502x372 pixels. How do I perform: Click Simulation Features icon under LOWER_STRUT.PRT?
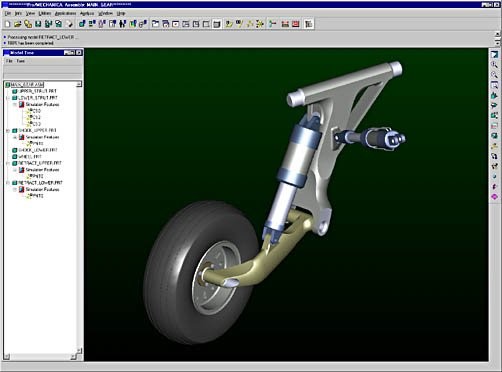(x=21, y=104)
